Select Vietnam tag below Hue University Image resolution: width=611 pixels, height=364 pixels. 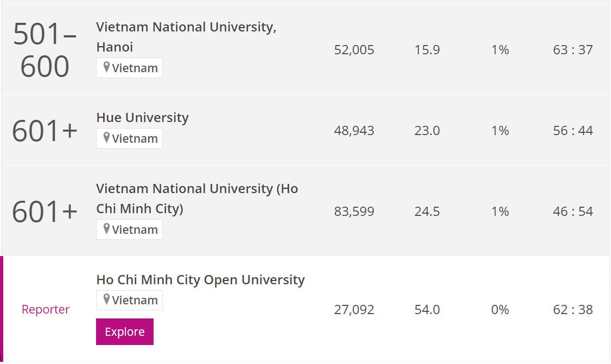pyautogui.click(x=129, y=138)
